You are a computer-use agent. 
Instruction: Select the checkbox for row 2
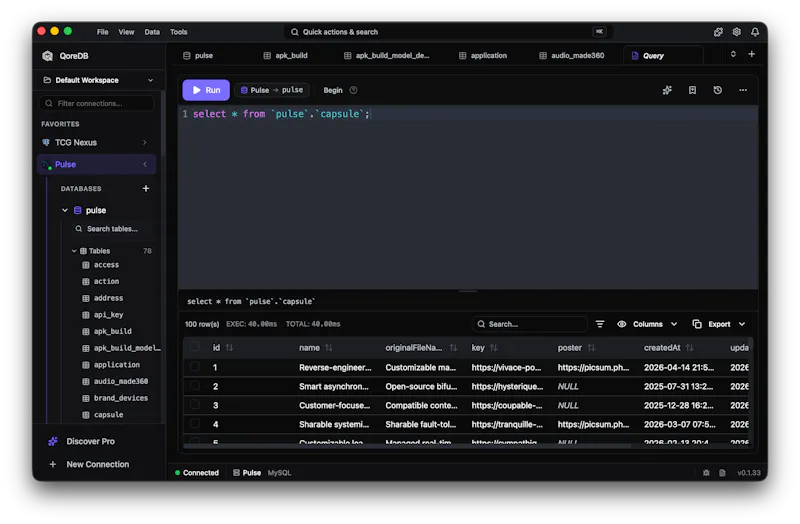click(x=194, y=386)
